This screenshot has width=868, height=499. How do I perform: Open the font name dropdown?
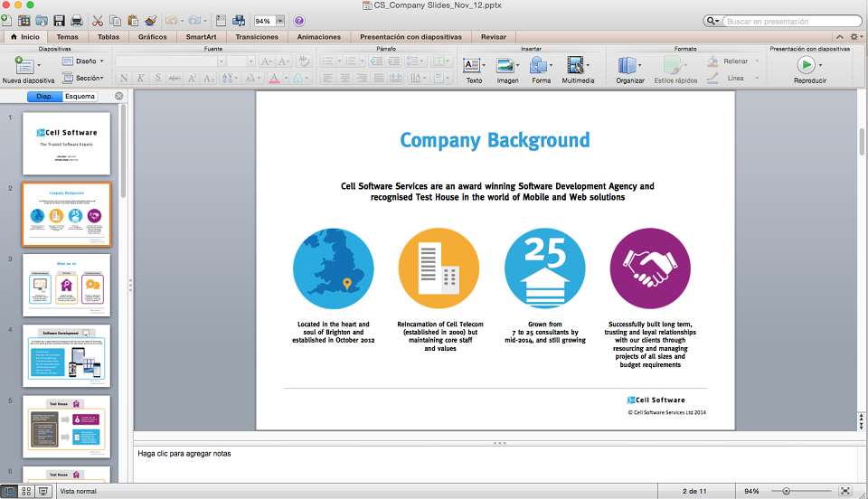click(221, 61)
